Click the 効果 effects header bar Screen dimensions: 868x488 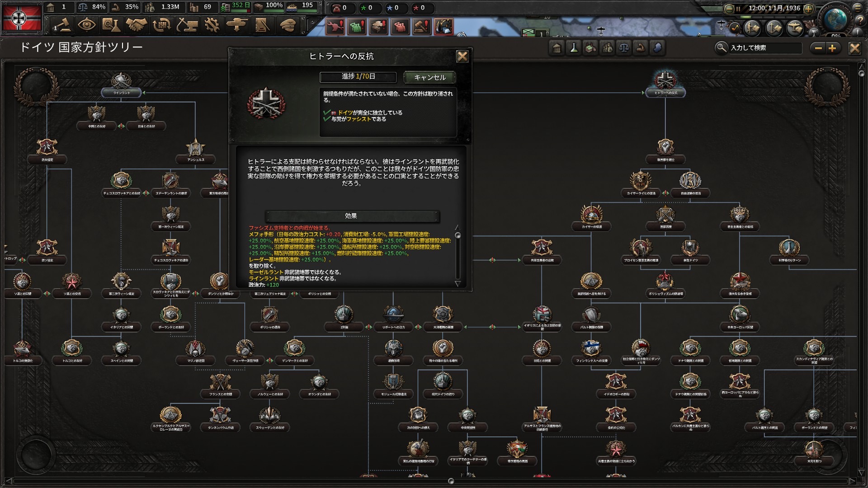[x=352, y=216]
